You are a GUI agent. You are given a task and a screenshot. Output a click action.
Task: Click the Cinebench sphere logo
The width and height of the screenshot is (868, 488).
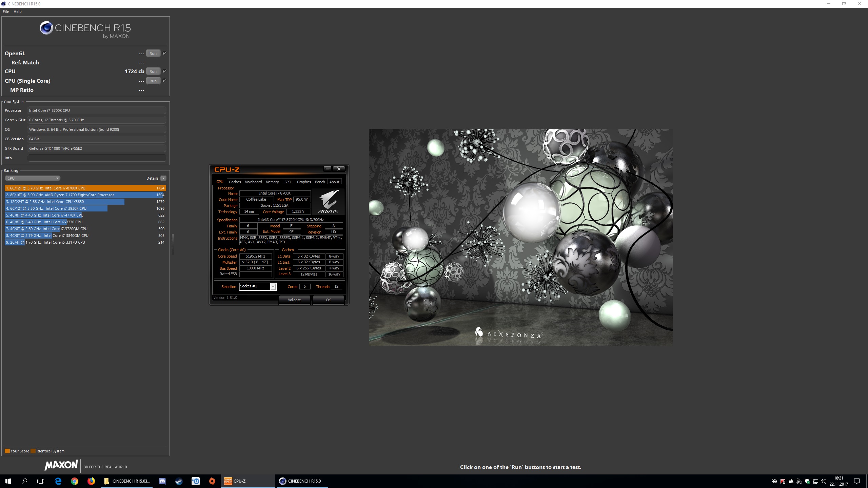[x=46, y=28]
